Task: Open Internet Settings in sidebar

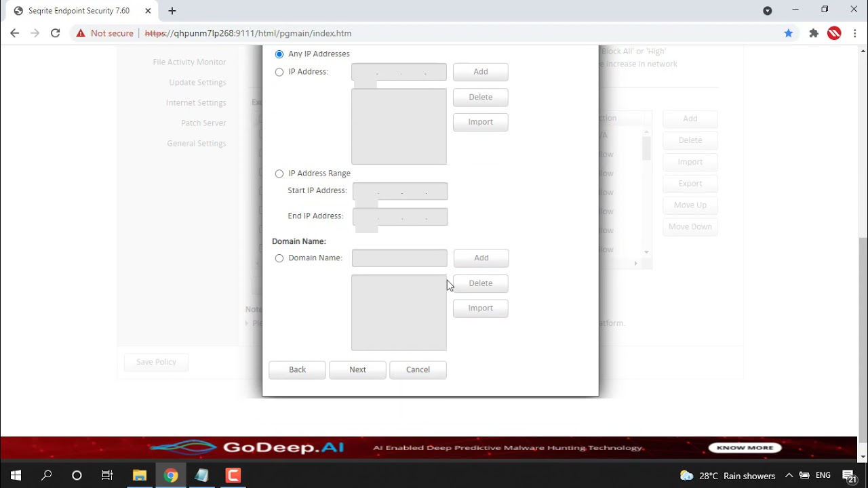Action: [x=196, y=102]
